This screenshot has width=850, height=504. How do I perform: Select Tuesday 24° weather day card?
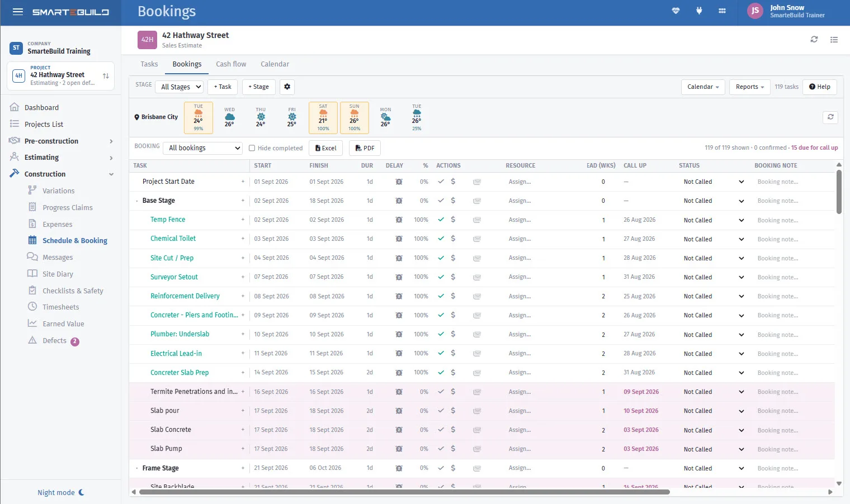pyautogui.click(x=198, y=117)
